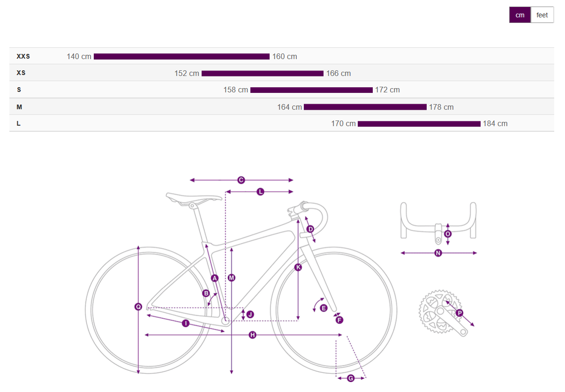Click the C marker on top tube length

(x=241, y=180)
